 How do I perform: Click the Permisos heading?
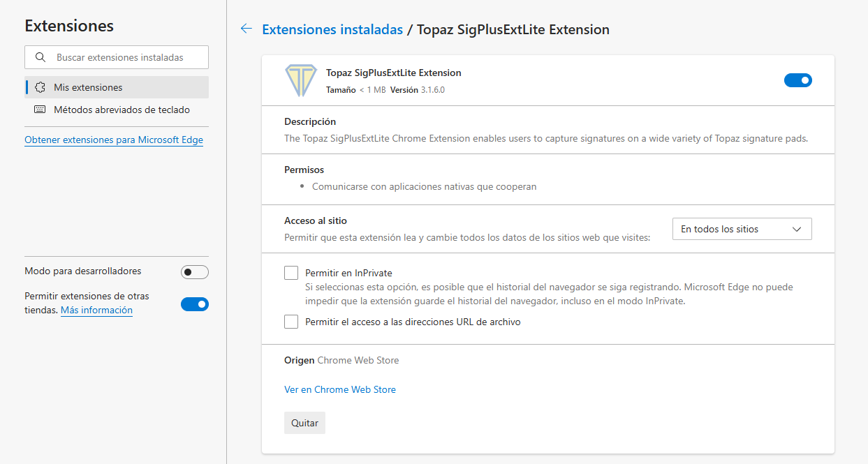pos(304,170)
